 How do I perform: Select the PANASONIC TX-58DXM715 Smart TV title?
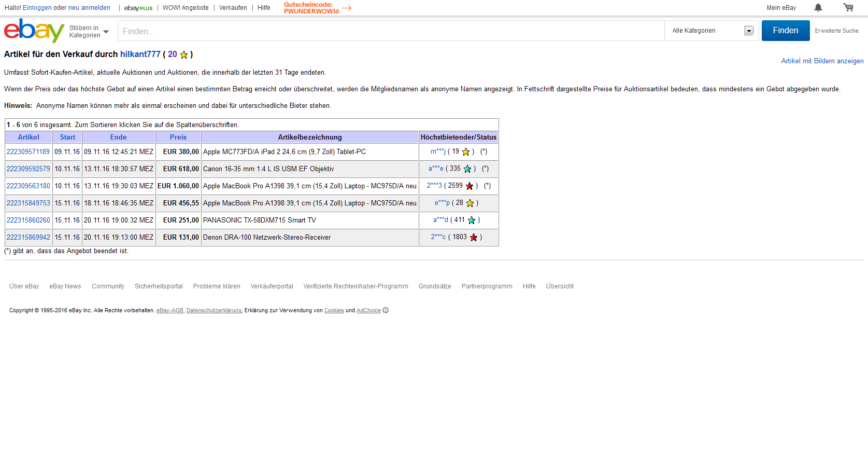pyautogui.click(x=260, y=220)
